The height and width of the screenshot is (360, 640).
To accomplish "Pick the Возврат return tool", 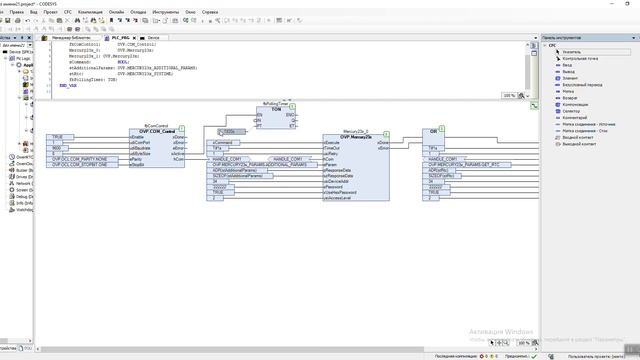I will (x=570, y=98).
